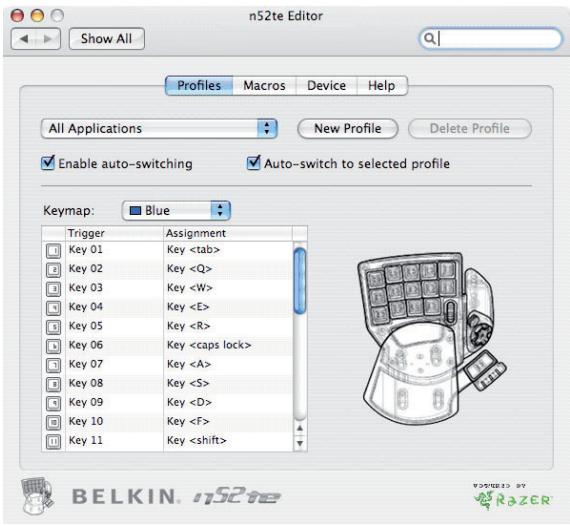Click the Key 07 row icon
The width and height of the screenshot is (570, 526).
point(54,365)
